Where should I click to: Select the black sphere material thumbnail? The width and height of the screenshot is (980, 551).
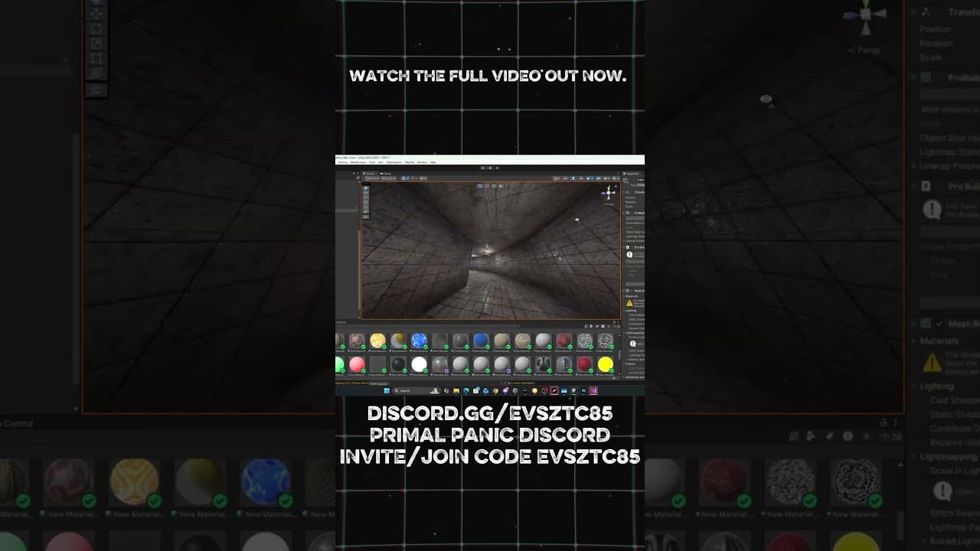coord(398,364)
